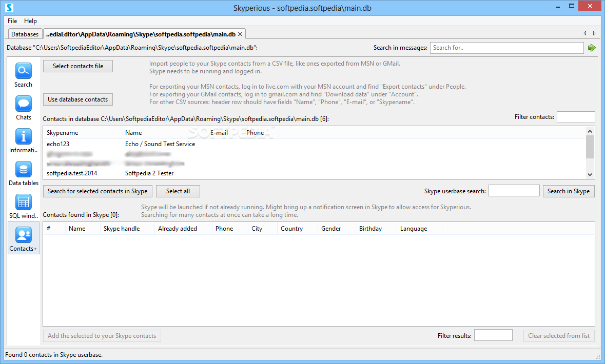Select the softpedia.test.2014 contact row
Screen dimensions: 605x364
(315, 173)
